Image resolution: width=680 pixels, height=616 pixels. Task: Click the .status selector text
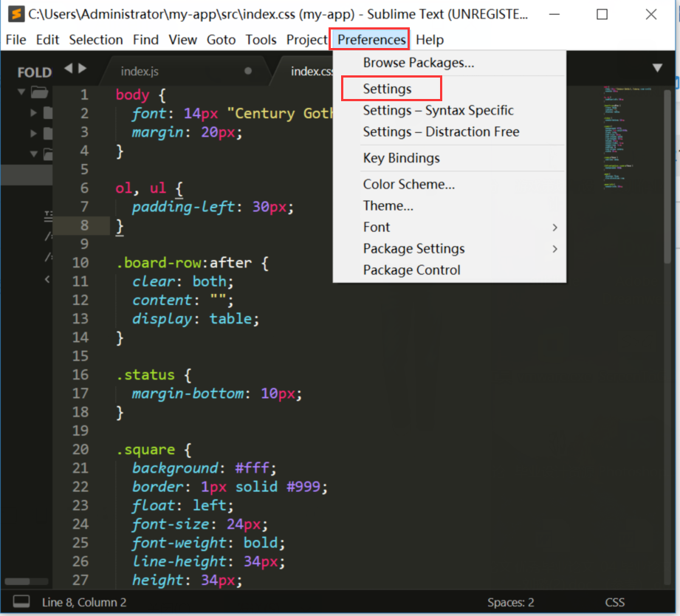145,374
